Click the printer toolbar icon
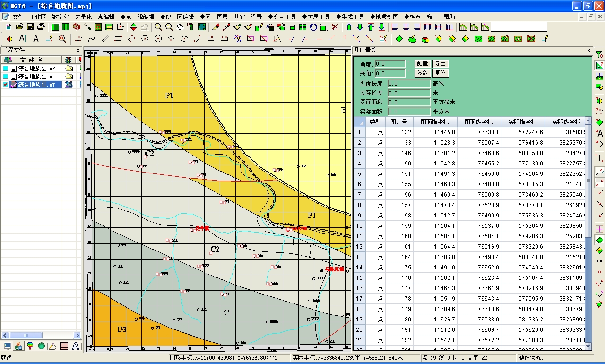Screen dimensions: 605x364 [41, 27]
